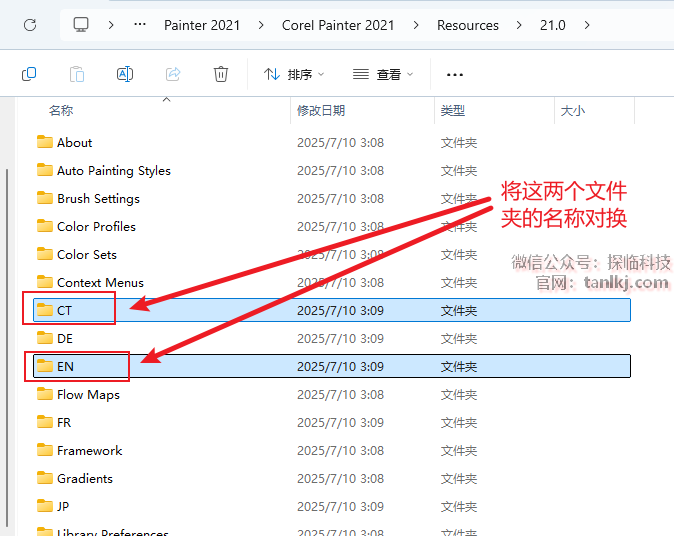Go to Corel Painter 2021 in breadcrumb
This screenshot has height=536, width=674.
click(x=338, y=25)
